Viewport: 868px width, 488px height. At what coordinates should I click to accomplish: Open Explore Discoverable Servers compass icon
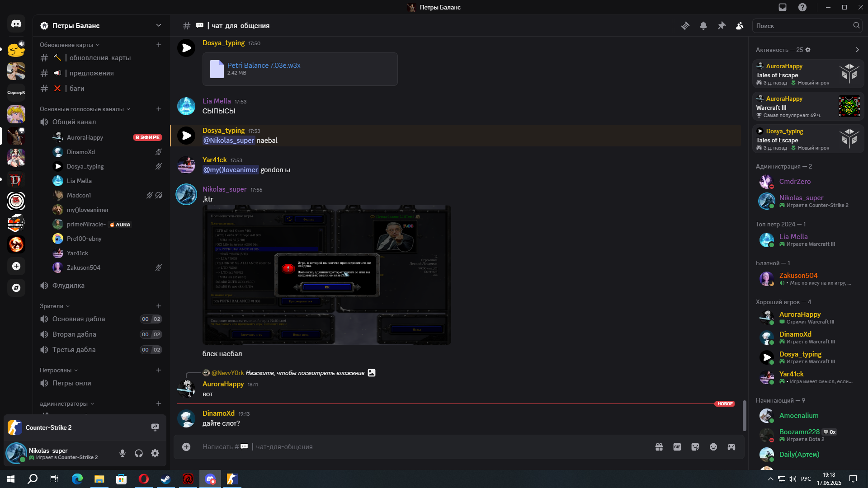click(x=16, y=288)
